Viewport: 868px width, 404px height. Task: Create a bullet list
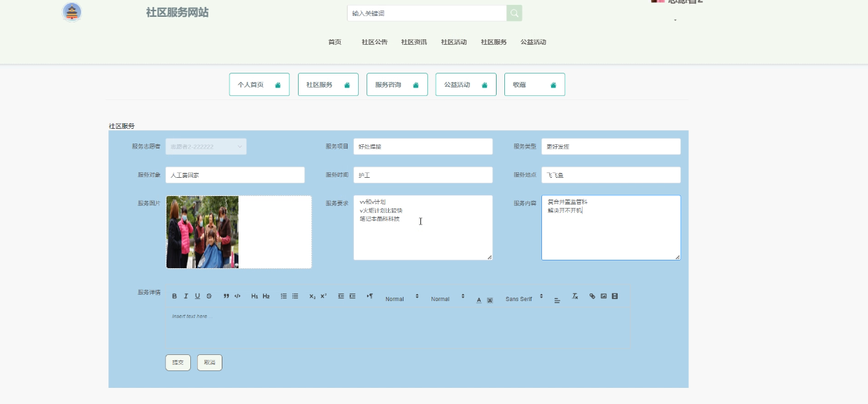point(295,296)
